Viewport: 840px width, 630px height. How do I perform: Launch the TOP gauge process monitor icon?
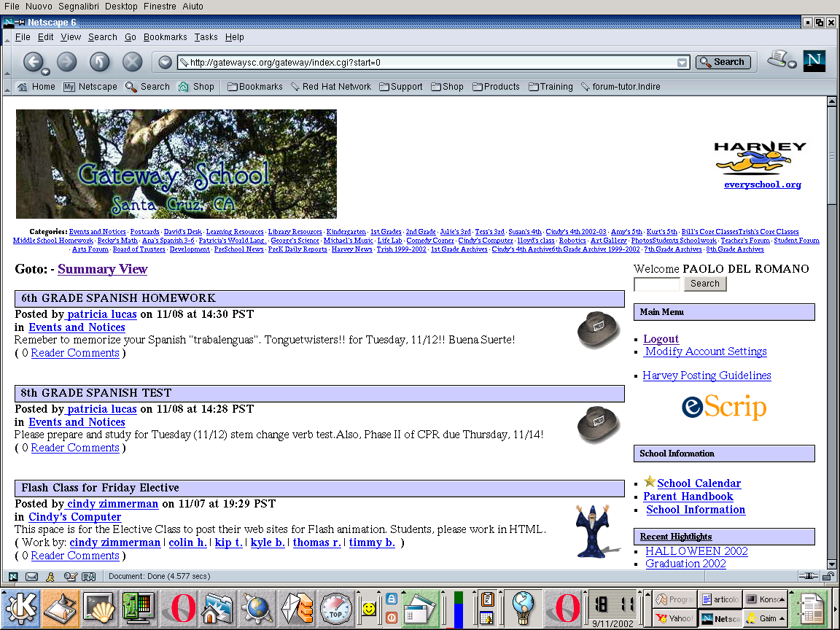pyautogui.click(x=336, y=609)
